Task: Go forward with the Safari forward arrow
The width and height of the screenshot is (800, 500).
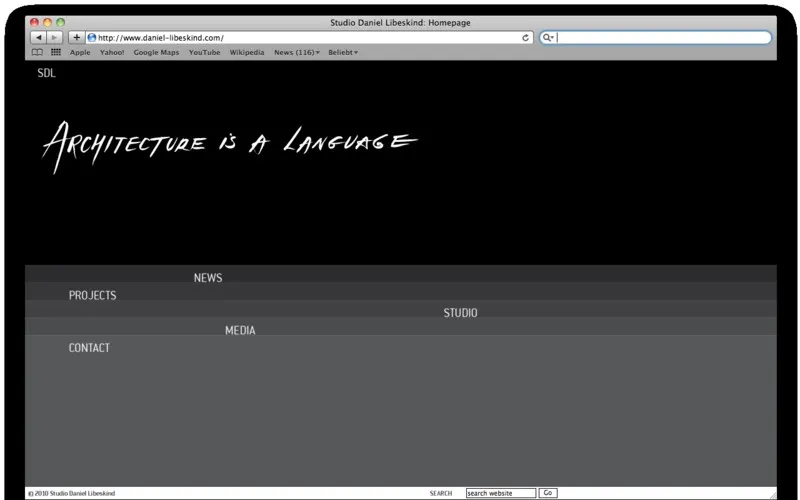Action: (55, 37)
